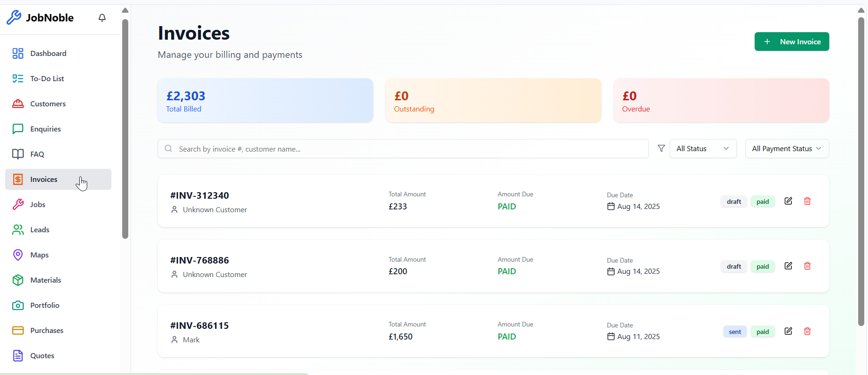The image size is (868, 375).
Task: Click the Purchases credit card icon
Action: [18, 330]
